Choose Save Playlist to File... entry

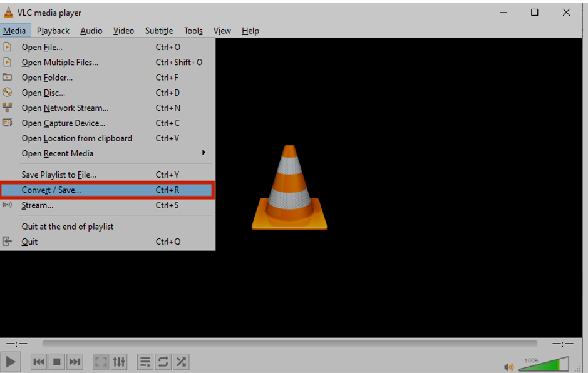pyautogui.click(x=108, y=175)
